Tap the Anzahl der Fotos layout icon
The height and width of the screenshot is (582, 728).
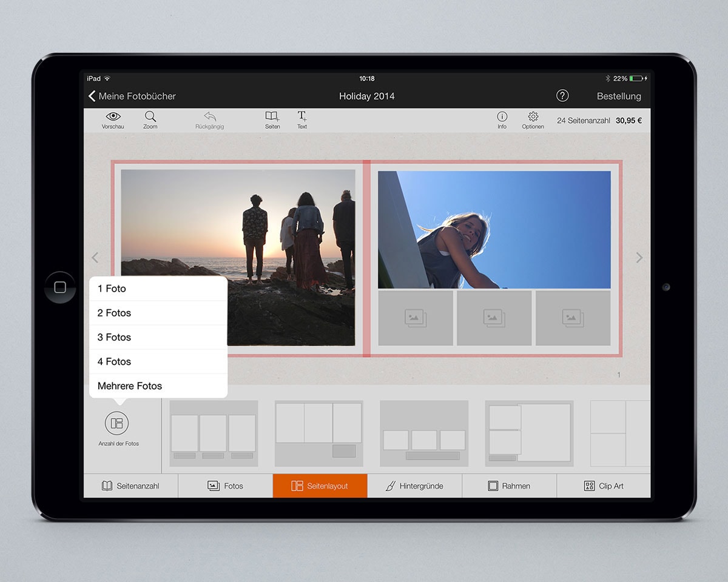[x=117, y=423]
